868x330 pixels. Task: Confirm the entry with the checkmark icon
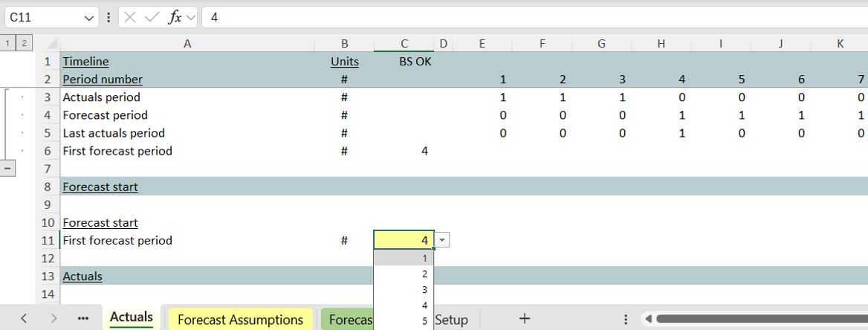pyautogui.click(x=152, y=17)
